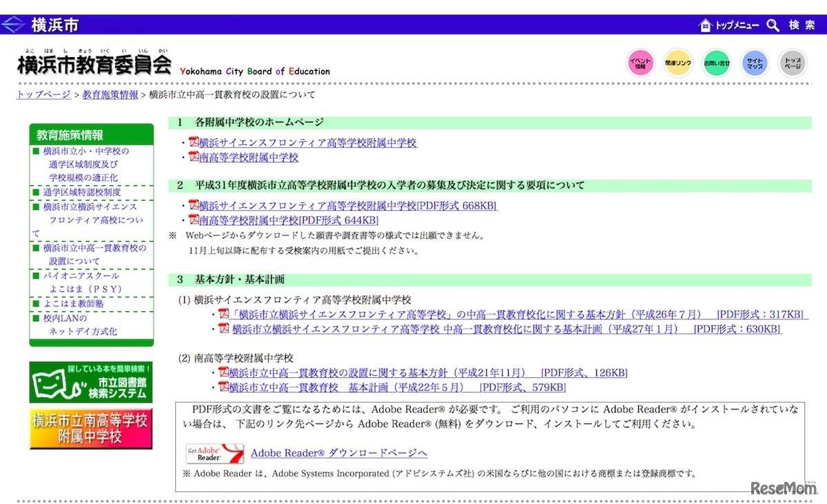This screenshot has width=827, height=504.
Task: Open the 南高等学校附属中学校 PDF 644KB link
Action: [284, 220]
